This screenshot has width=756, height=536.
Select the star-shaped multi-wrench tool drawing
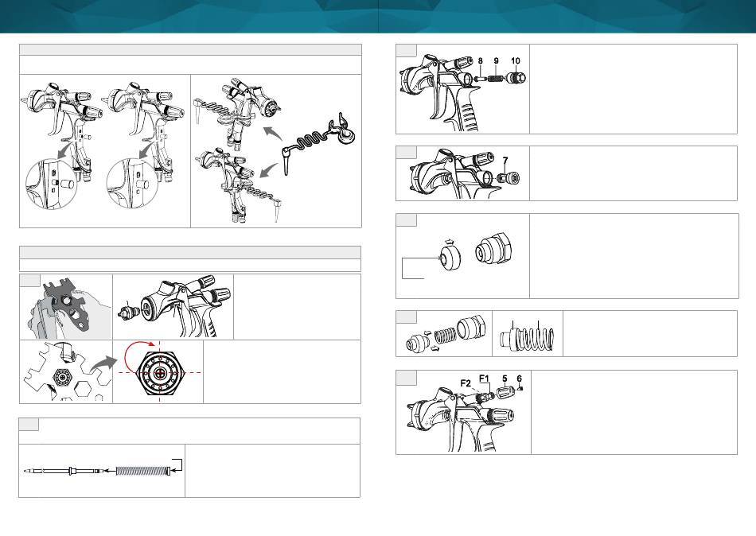pyautogui.click(x=66, y=371)
